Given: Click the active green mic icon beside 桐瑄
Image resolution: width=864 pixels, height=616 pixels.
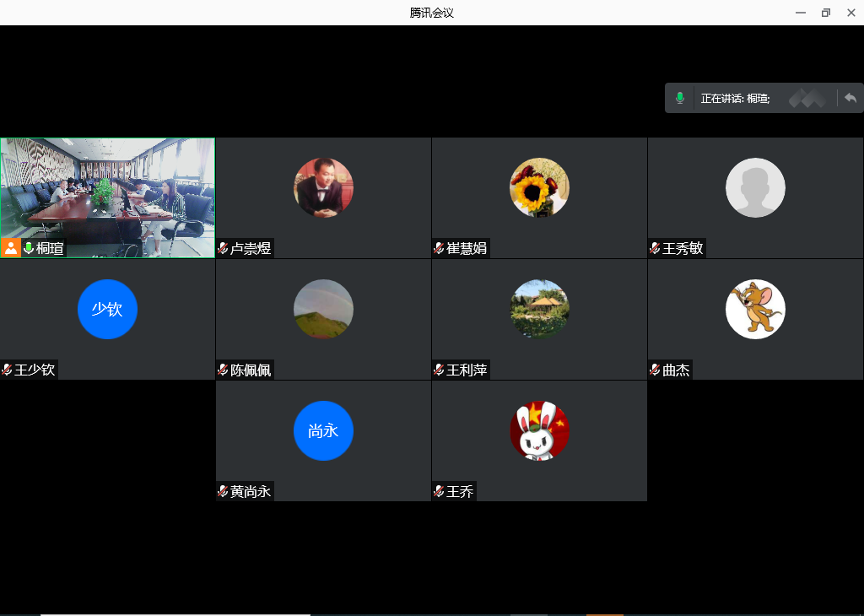Looking at the screenshot, I should click(29, 248).
